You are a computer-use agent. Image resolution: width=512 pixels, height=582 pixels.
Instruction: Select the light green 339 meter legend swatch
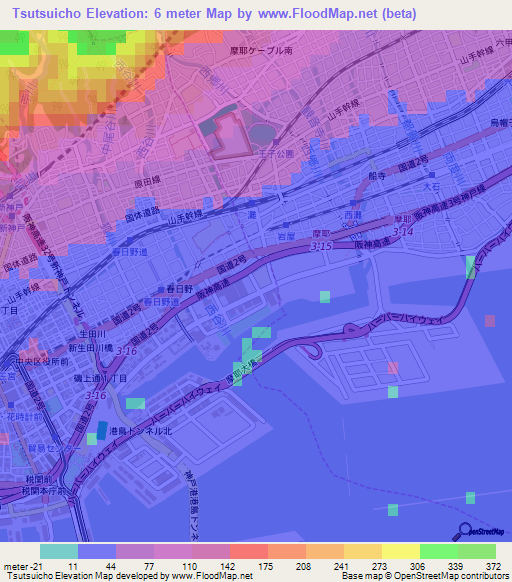(477, 551)
